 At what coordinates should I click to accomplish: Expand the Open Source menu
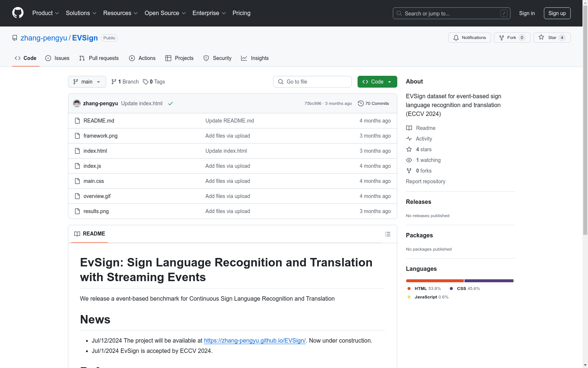click(x=165, y=13)
